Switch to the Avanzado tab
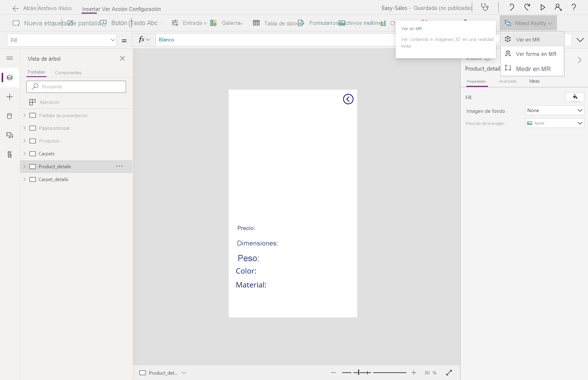The width and height of the screenshot is (588, 380). pos(508,81)
